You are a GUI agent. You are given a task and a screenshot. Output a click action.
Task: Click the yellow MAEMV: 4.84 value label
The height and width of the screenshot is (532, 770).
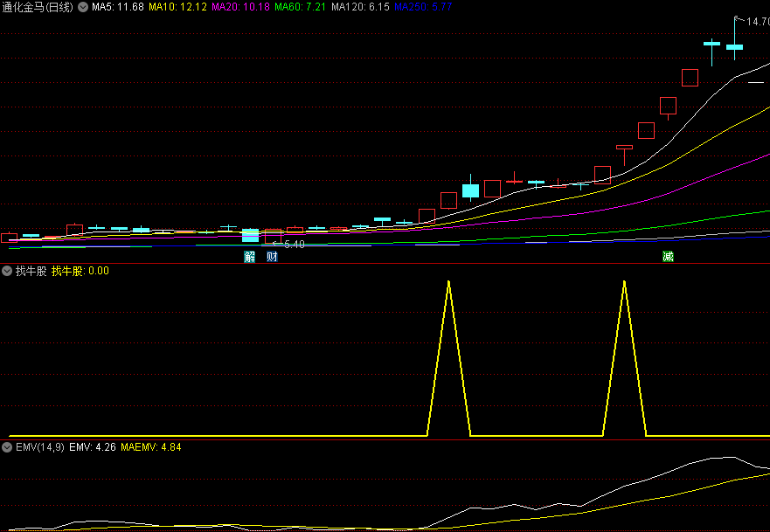click(151, 447)
